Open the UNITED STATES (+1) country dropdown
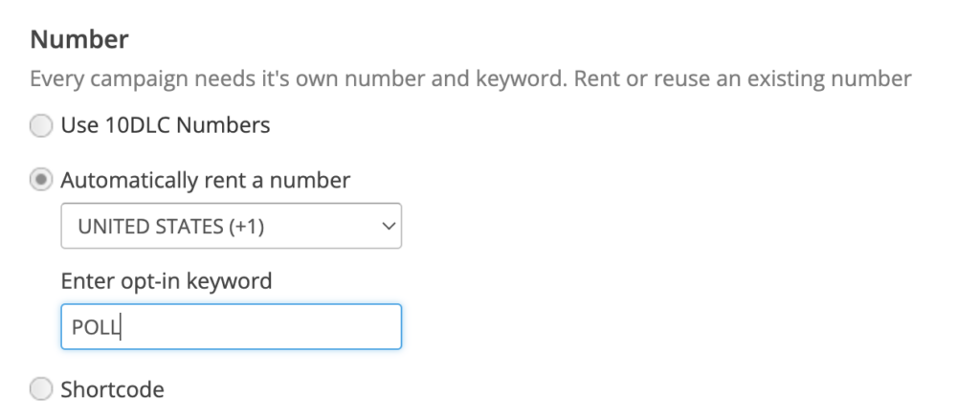Image resolution: width=980 pixels, height=419 pixels. coord(232,226)
